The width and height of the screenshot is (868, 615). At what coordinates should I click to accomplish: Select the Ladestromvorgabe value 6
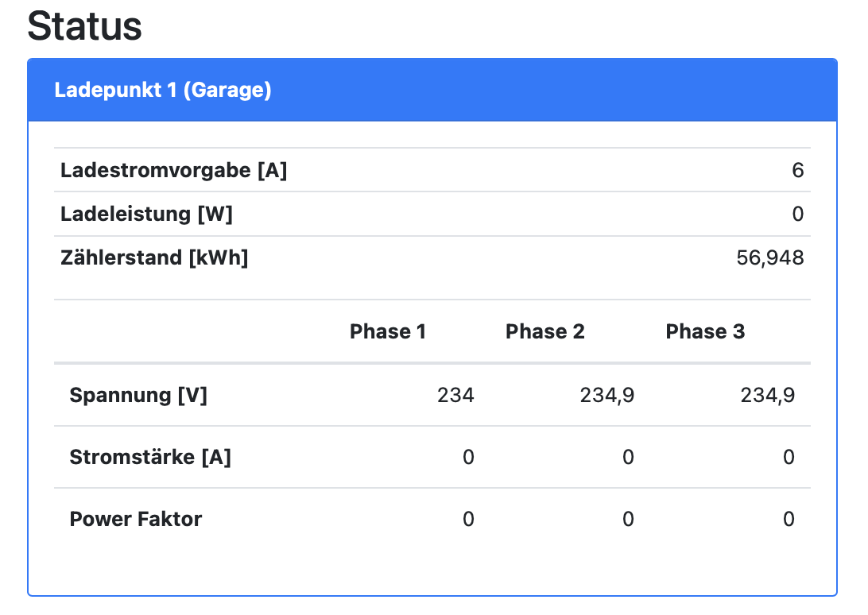pos(797,170)
